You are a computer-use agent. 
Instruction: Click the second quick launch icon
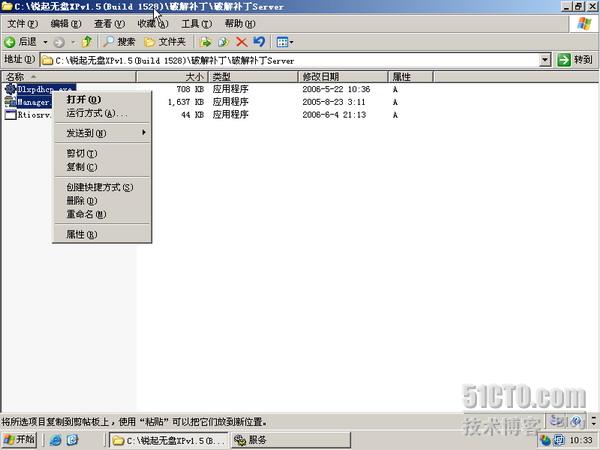(73, 440)
